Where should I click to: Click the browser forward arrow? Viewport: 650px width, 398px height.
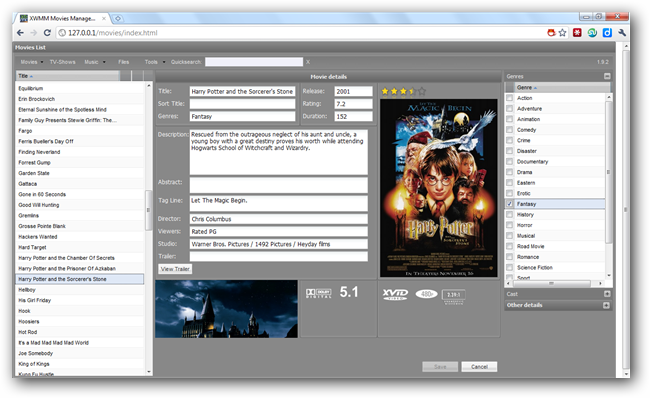point(34,33)
